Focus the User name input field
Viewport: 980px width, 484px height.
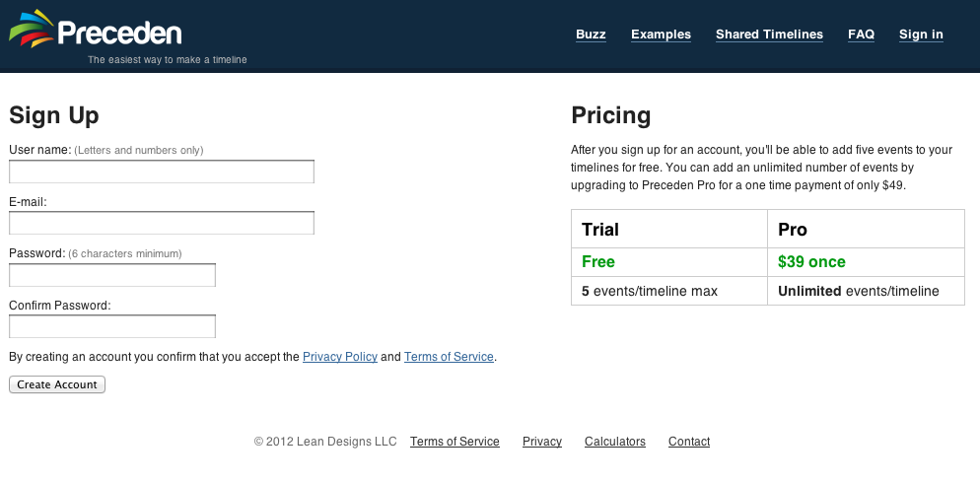point(162,172)
